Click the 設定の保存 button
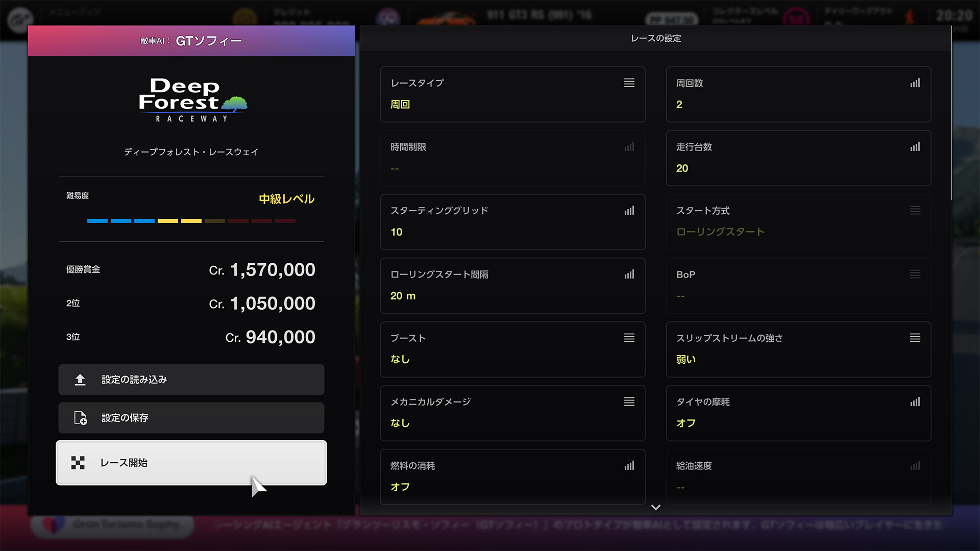 click(x=191, y=418)
